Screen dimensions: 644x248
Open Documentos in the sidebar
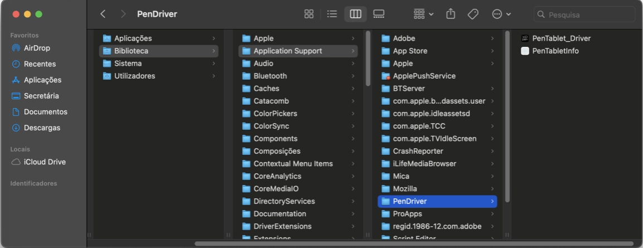(x=45, y=111)
